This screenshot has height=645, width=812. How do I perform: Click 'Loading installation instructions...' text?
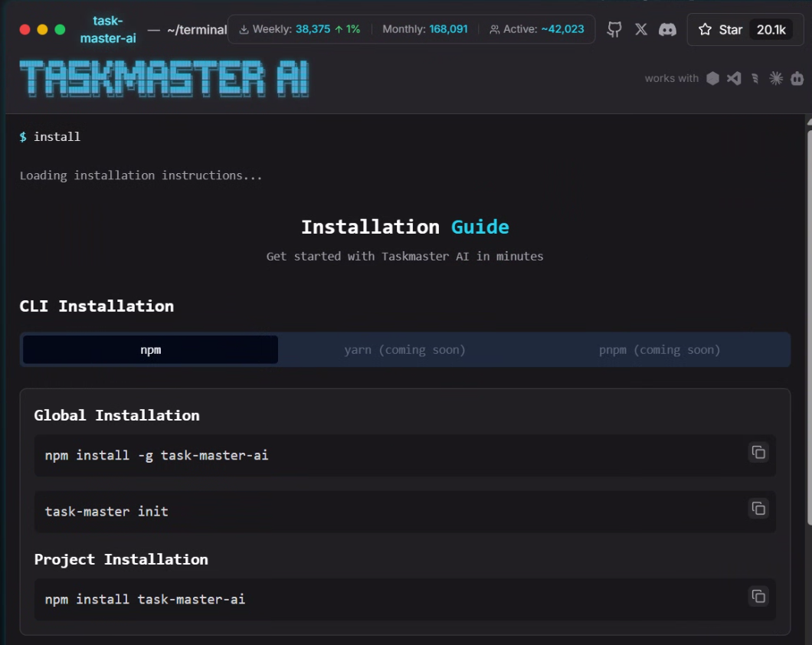tap(141, 175)
